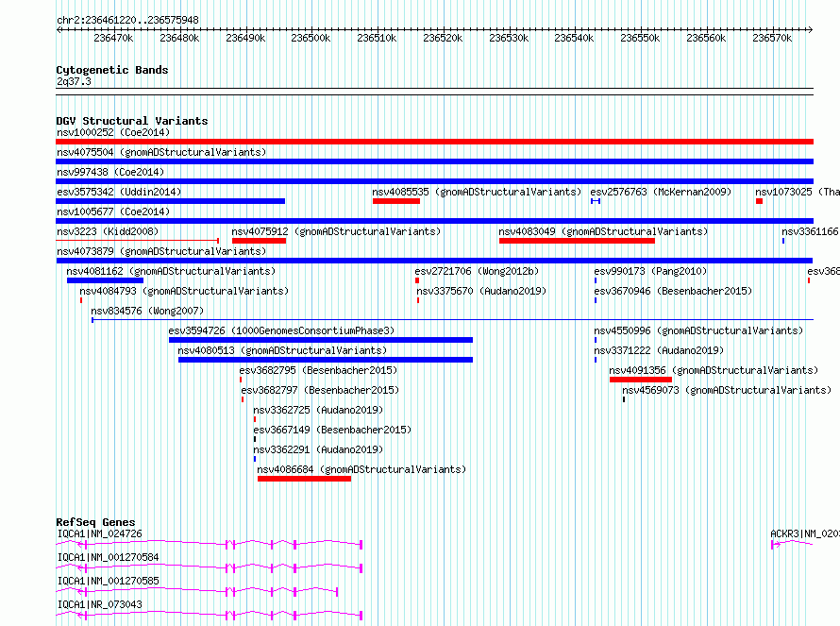Select nsv4085535 red variant bar
Viewport: 840px width, 626px height.
[x=396, y=201]
